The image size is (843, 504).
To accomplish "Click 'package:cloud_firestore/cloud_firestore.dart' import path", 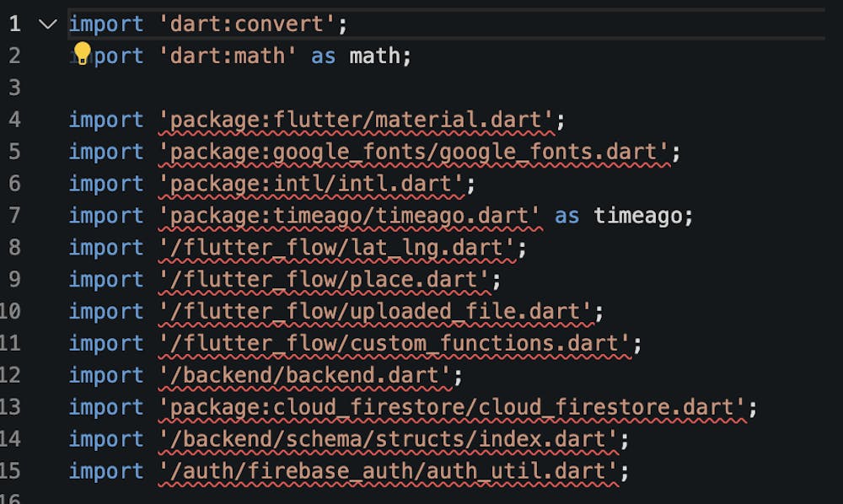I will [x=452, y=407].
